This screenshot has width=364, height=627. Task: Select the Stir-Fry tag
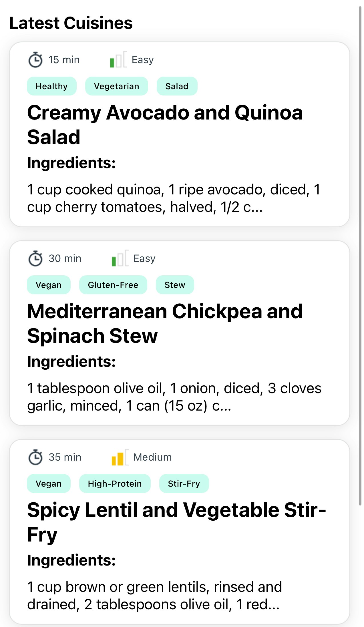click(184, 483)
